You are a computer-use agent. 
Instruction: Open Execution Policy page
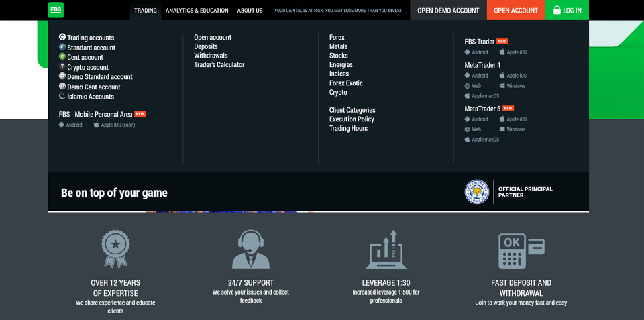point(352,119)
